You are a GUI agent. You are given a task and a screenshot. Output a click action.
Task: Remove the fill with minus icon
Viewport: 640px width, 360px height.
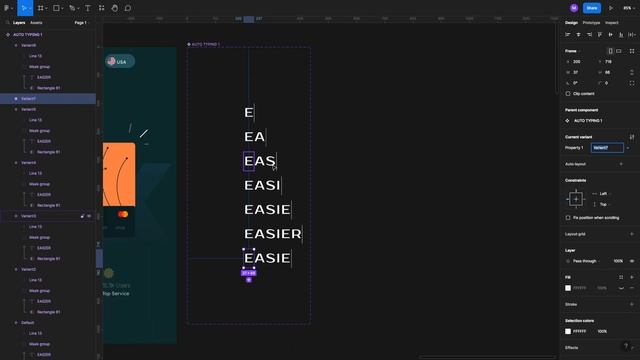tap(632, 288)
